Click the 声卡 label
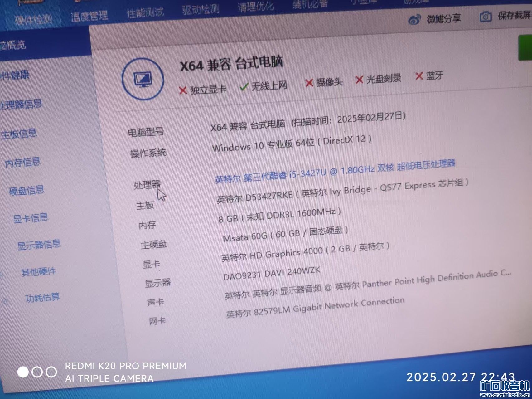This screenshot has height=399, width=532. 155,302
